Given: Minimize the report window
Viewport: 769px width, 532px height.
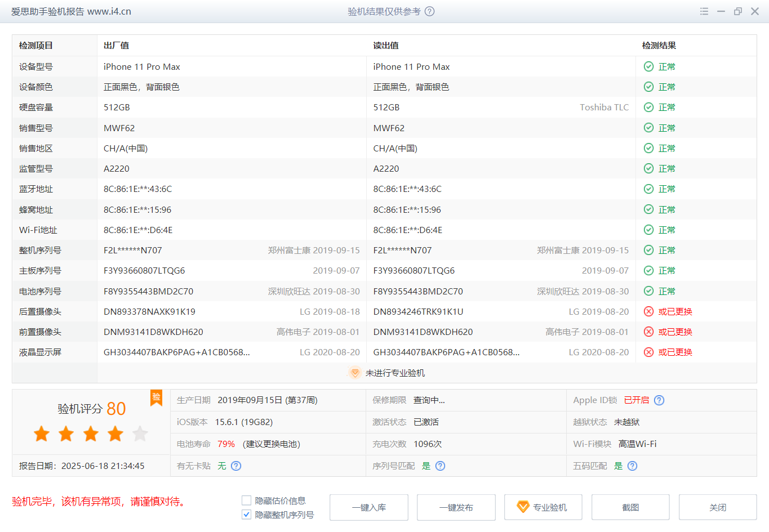Looking at the screenshot, I should tap(721, 11).
